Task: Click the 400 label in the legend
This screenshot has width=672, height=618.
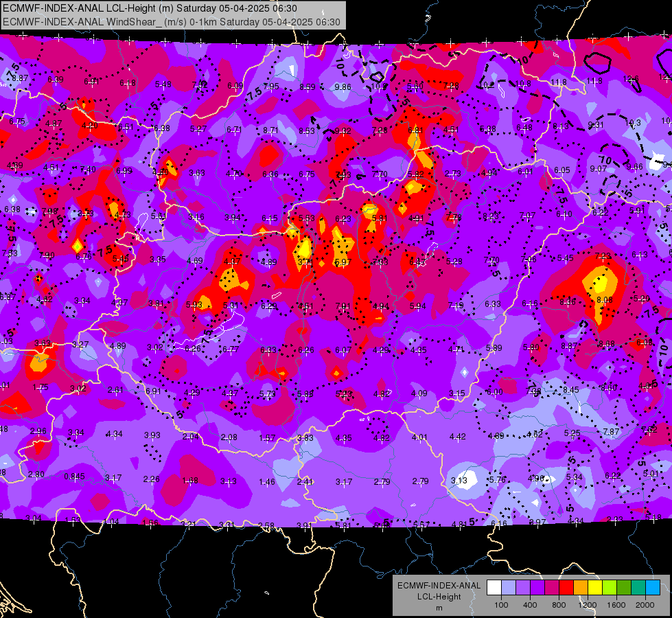Action: 530,605
